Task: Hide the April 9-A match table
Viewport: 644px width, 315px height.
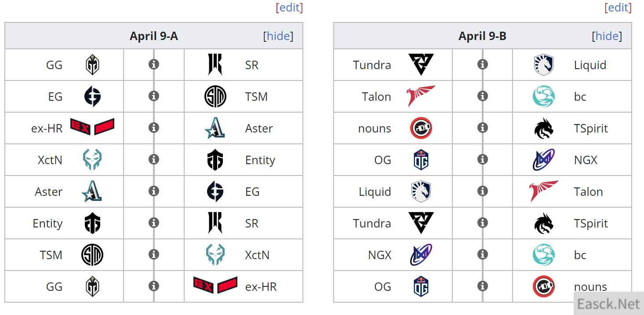Action: [x=278, y=36]
